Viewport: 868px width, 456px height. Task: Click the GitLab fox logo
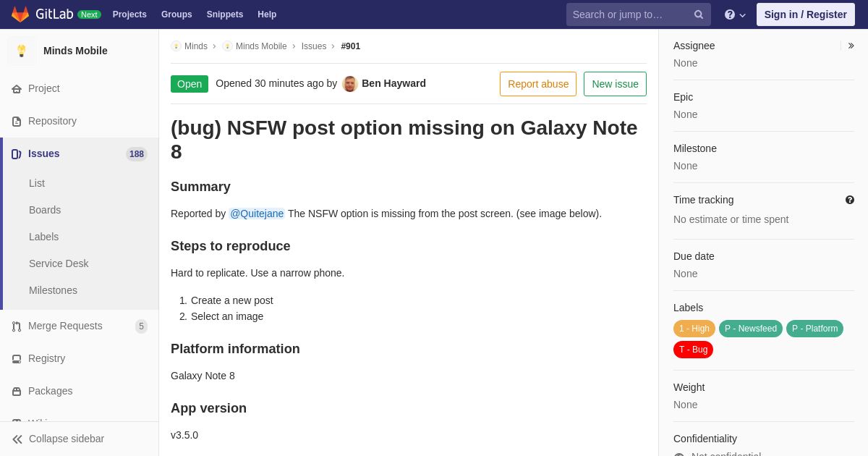[20, 14]
